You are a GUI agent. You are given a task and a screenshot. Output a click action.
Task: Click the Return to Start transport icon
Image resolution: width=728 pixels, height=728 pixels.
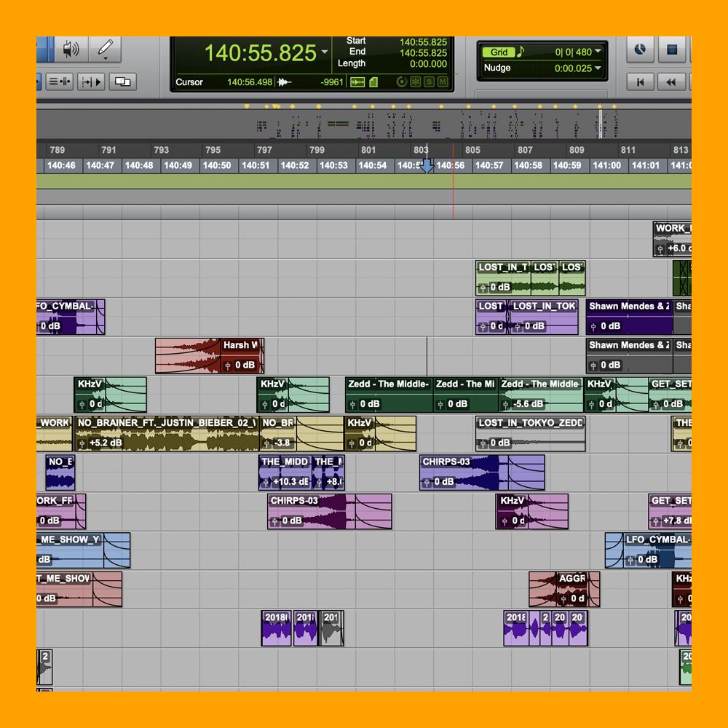pos(640,82)
